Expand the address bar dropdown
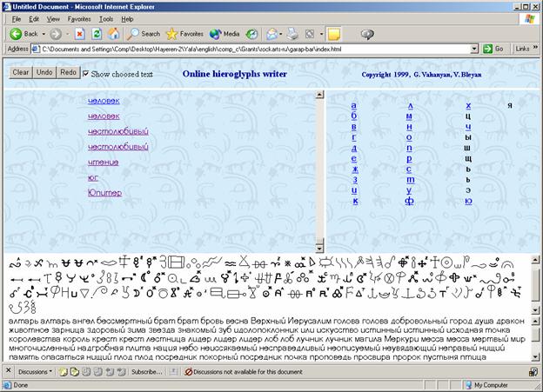543x392 pixels. (x=474, y=49)
